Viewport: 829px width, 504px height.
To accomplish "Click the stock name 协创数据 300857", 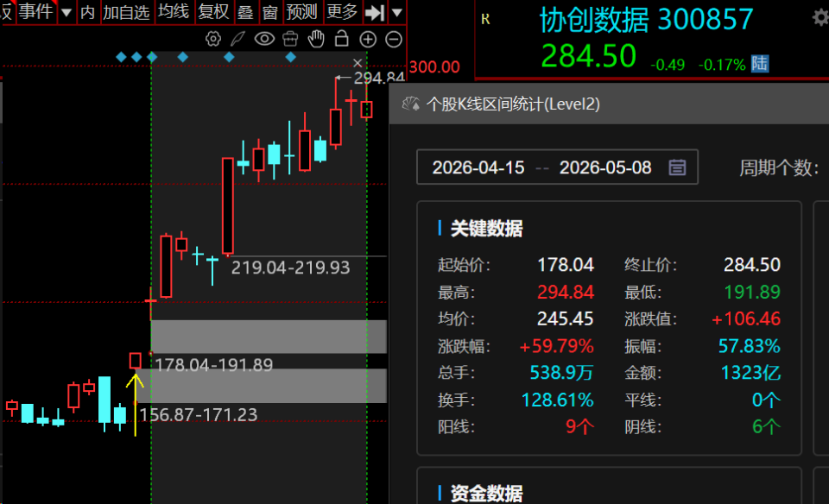I will 646,20.
